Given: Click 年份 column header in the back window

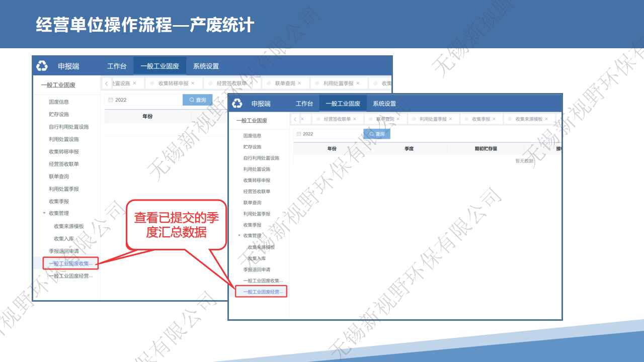Looking at the screenshot, I should coord(147,116).
